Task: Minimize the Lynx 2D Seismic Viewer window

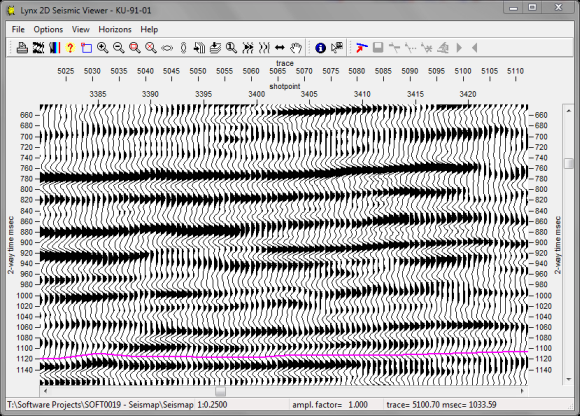Action: coord(514,8)
